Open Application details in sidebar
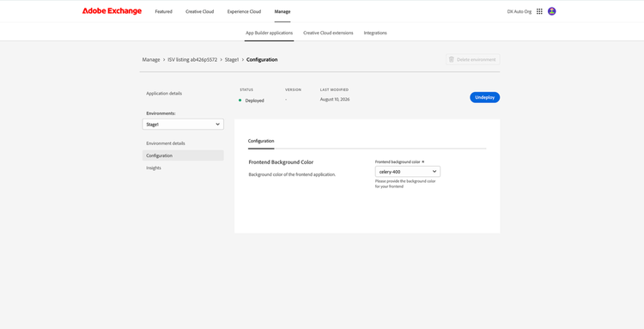This screenshot has height=329, width=644. click(x=164, y=94)
